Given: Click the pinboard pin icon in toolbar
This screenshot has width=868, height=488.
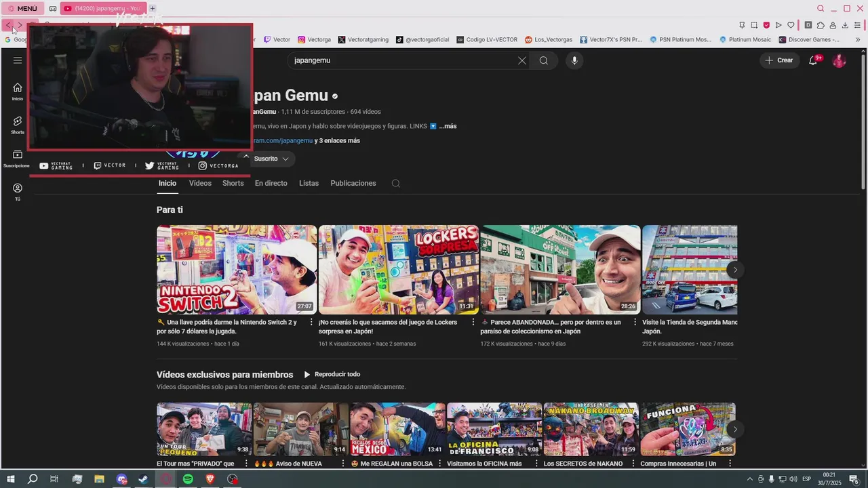Looking at the screenshot, I should (742, 25).
